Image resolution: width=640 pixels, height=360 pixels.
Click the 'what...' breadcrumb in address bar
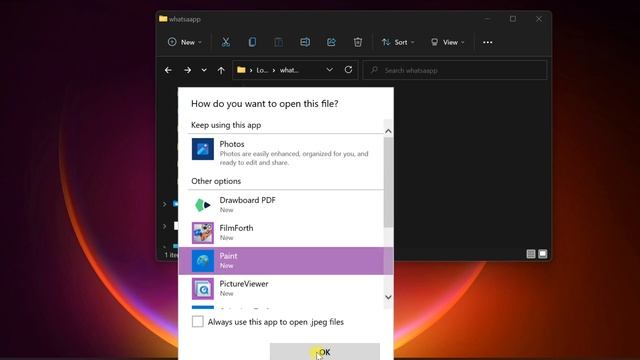click(289, 70)
